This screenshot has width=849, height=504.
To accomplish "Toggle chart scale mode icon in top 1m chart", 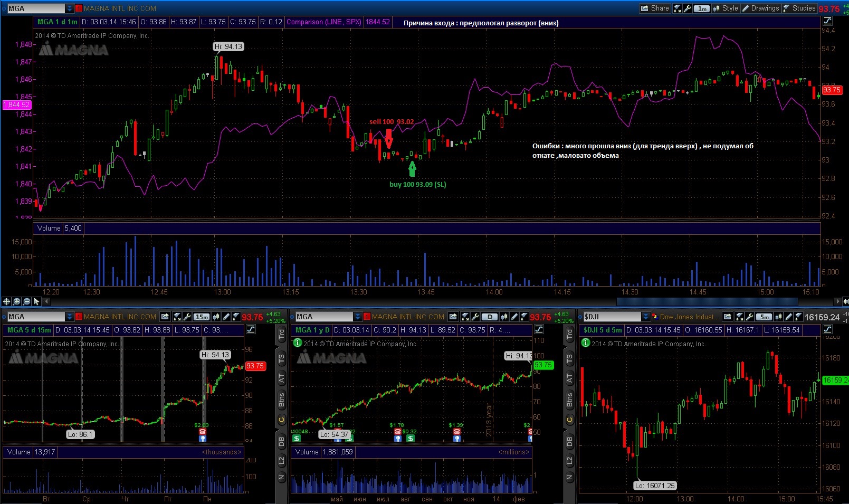I will click(827, 21).
